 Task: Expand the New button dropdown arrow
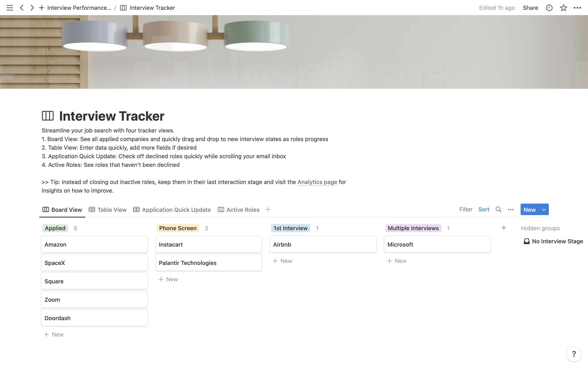(544, 210)
